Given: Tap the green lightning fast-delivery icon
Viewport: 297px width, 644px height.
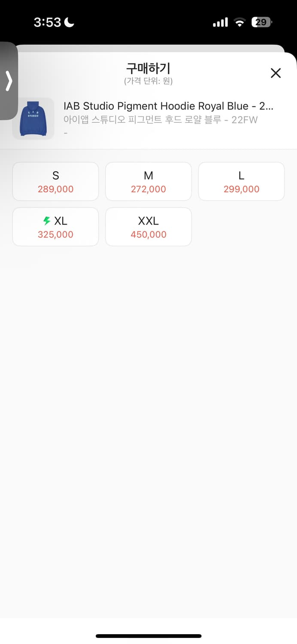Looking at the screenshot, I should coord(47,221).
